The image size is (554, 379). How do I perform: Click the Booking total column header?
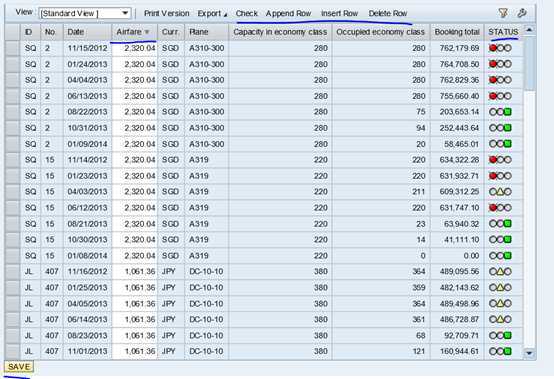click(457, 32)
